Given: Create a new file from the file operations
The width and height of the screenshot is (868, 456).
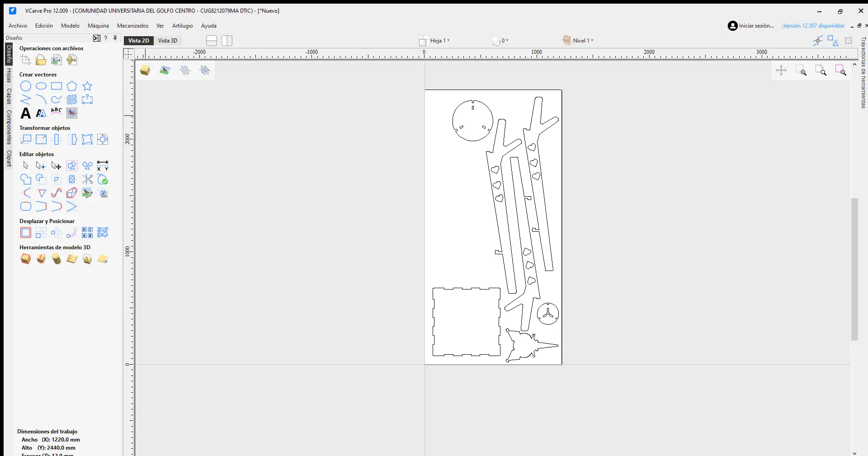Looking at the screenshot, I should (x=26, y=60).
